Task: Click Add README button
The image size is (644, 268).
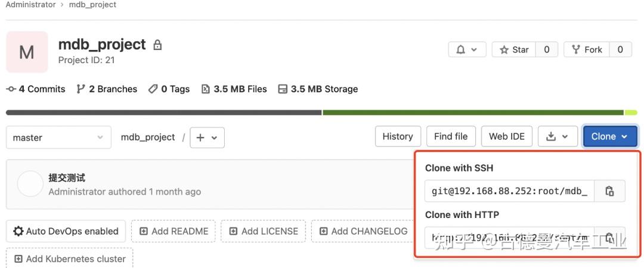Action: (174, 231)
